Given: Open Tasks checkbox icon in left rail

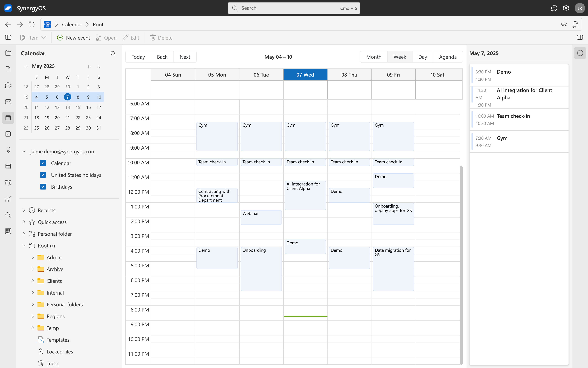Looking at the screenshot, I should tap(8, 134).
